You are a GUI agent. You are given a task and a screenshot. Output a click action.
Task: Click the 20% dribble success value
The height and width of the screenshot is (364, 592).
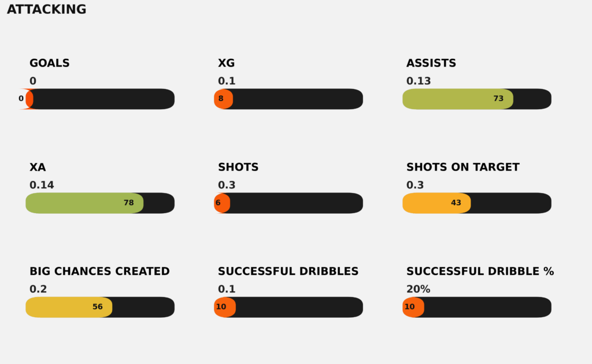coord(418,289)
